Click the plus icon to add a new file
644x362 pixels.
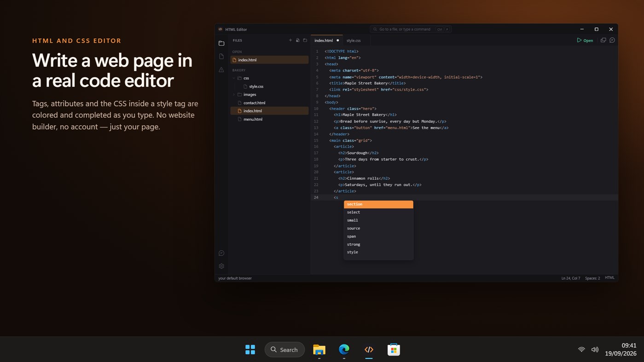tap(290, 40)
